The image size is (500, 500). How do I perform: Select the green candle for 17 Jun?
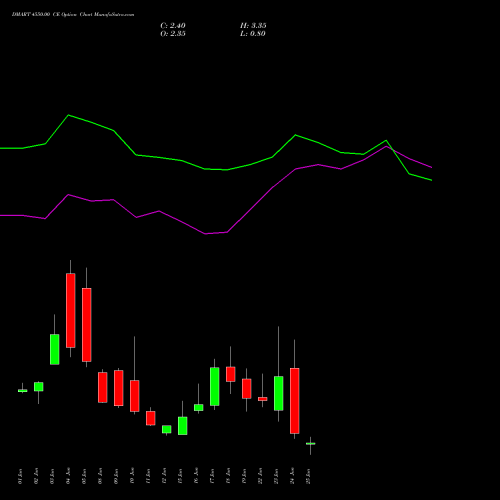coord(215,387)
